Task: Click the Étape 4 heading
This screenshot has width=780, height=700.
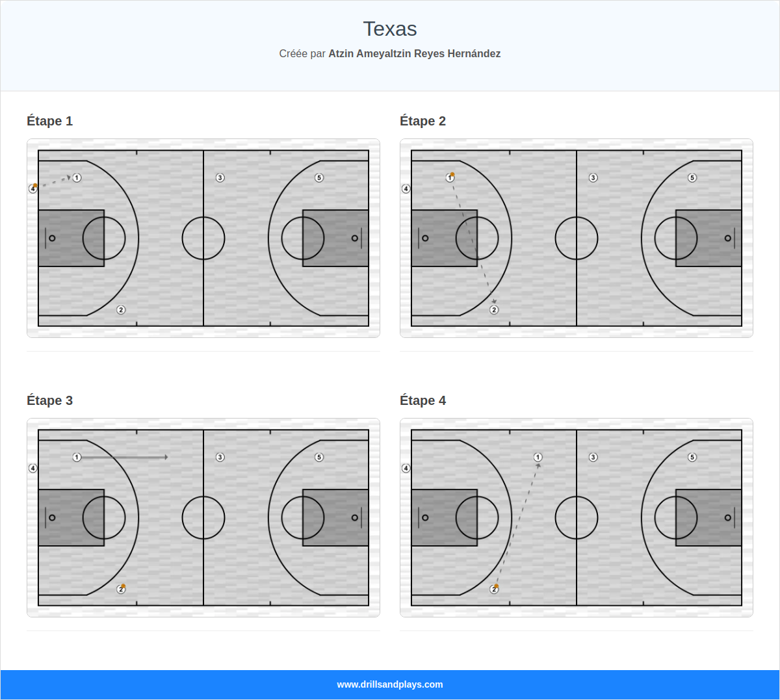Action: (424, 400)
